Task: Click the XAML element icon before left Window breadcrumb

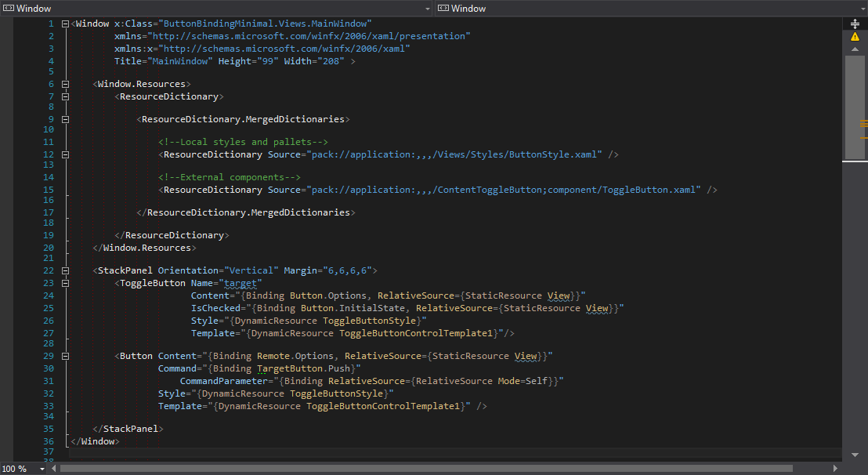Action: pos(9,8)
